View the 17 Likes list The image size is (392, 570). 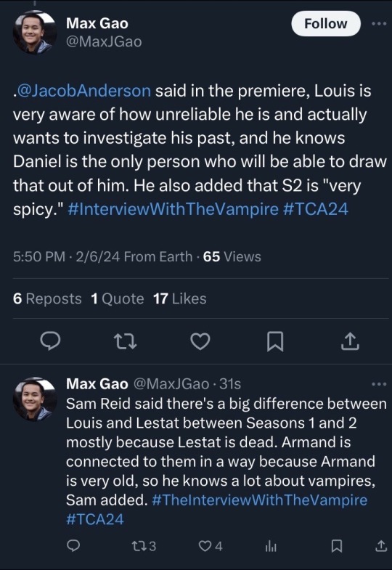point(180,299)
